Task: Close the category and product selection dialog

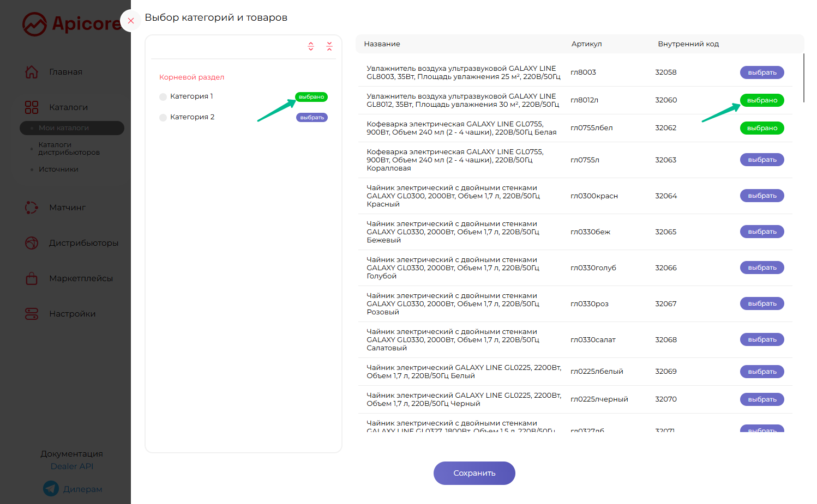Action: [130, 21]
